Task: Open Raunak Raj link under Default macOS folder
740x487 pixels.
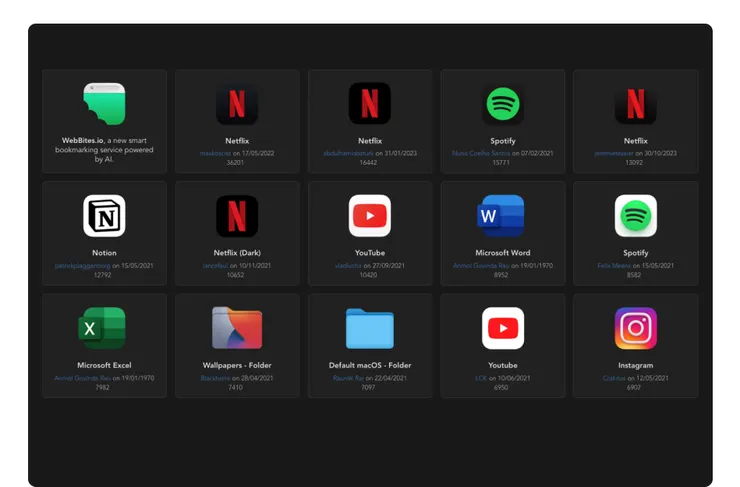Action: tap(348, 378)
